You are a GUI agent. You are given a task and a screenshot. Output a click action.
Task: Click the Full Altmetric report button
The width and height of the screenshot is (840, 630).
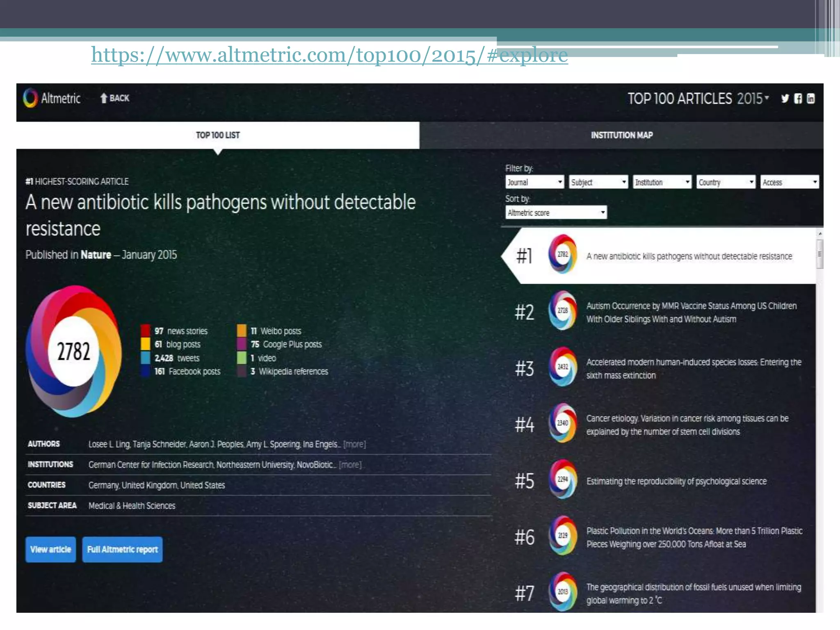point(122,549)
